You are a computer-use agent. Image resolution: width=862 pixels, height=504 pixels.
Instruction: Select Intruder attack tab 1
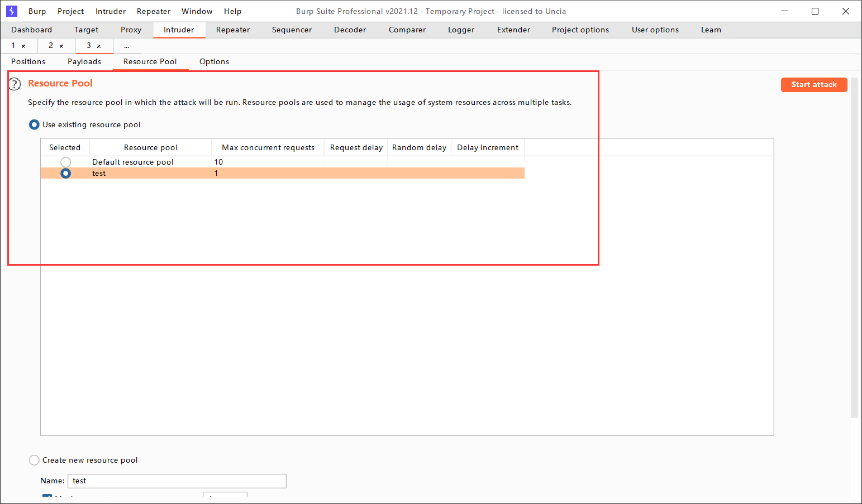tap(13, 46)
